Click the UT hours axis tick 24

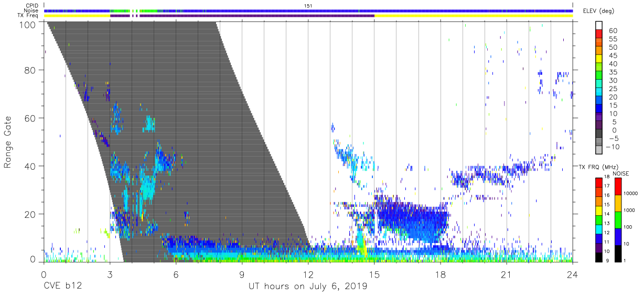[572, 274]
